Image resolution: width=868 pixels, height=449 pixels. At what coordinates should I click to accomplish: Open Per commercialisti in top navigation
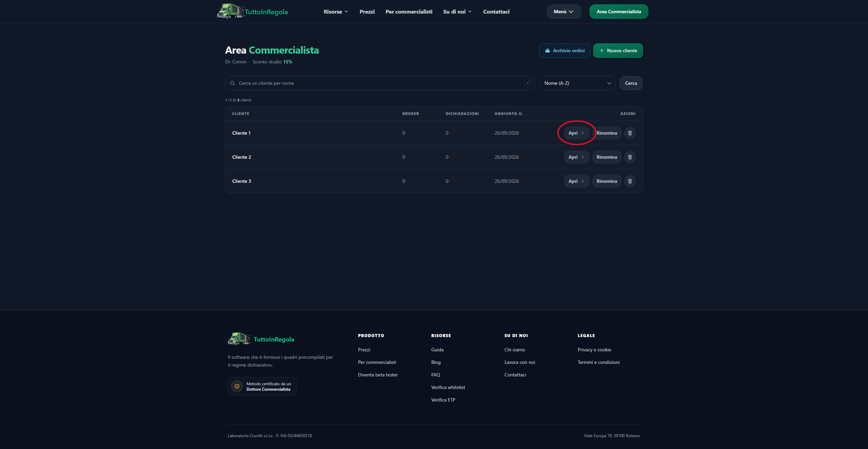pyautogui.click(x=409, y=12)
